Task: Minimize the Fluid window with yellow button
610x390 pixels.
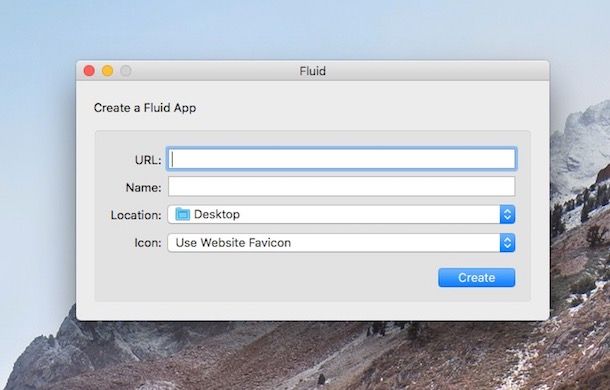Action: coord(107,71)
